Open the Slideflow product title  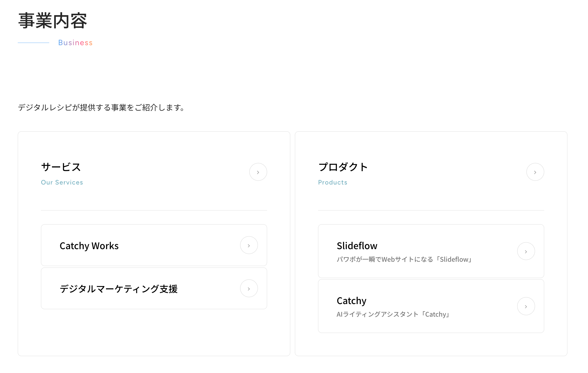click(x=357, y=246)
